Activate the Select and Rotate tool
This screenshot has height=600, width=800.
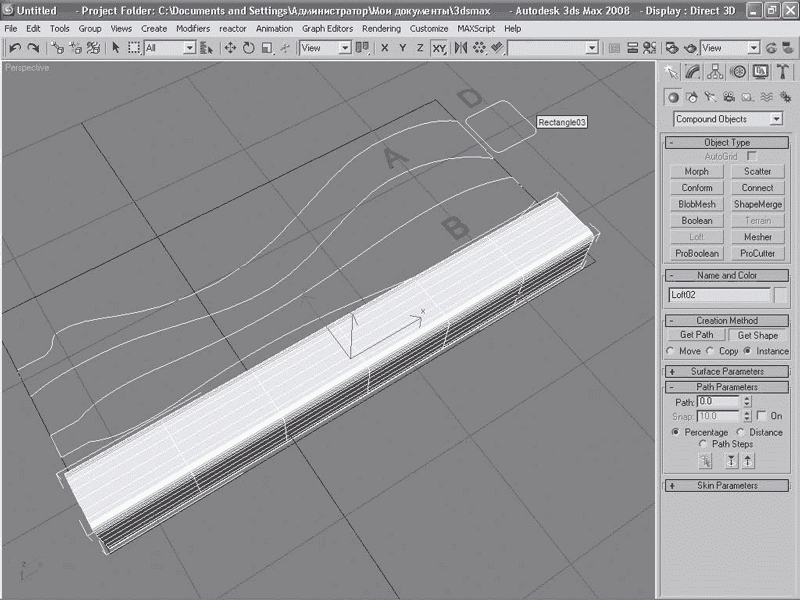(249, 48)
